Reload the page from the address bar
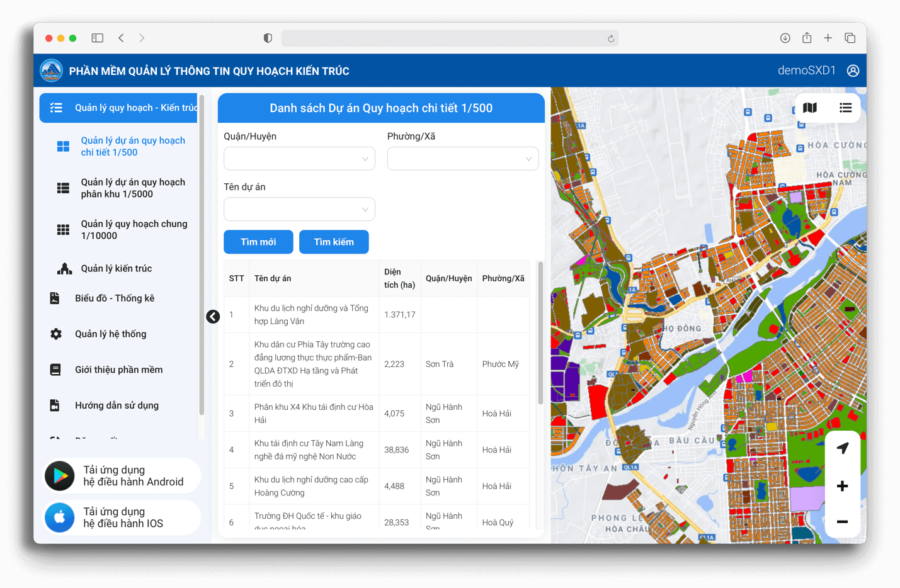 click(611, 38)
